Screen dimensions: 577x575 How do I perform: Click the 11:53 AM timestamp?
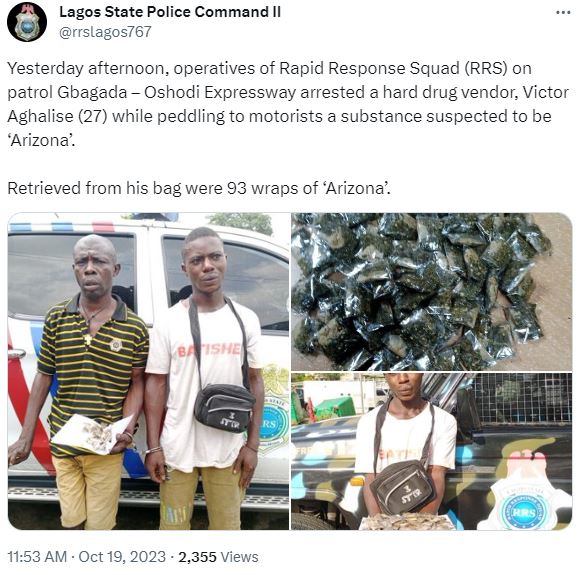coord(37,557)
